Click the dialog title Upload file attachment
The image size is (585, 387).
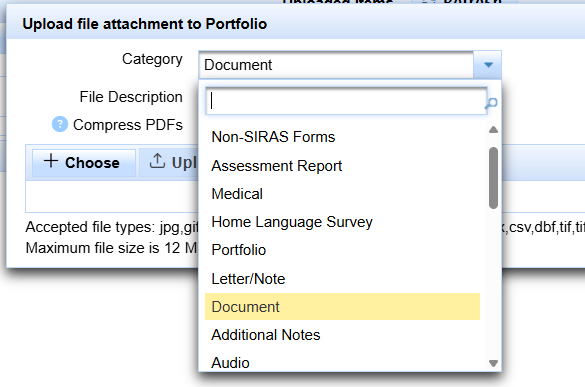pos(144,24)
